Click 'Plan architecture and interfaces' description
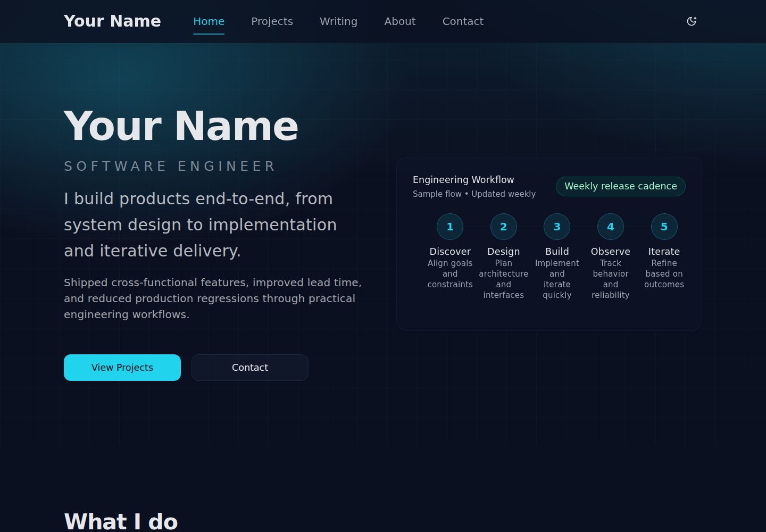This screenshot has height=532, width=766. pos(504,279)
